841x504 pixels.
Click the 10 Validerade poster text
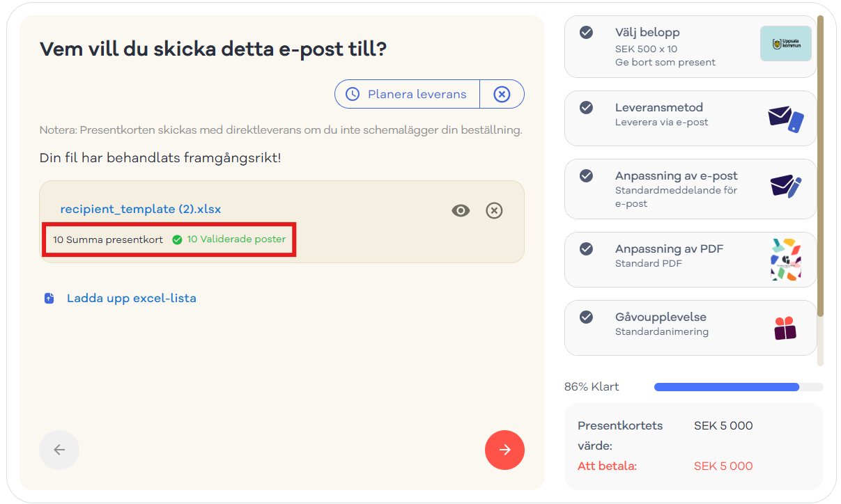click(236, 239)
